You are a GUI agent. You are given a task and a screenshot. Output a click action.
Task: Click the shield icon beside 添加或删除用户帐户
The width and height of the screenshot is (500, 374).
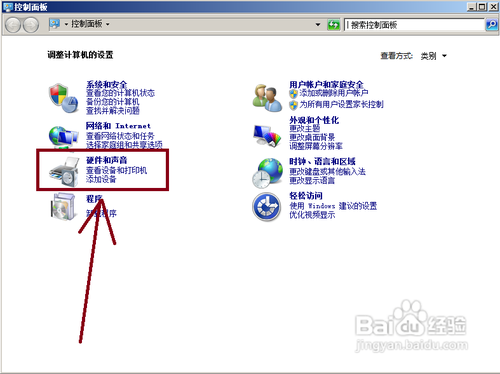point(293,93)
